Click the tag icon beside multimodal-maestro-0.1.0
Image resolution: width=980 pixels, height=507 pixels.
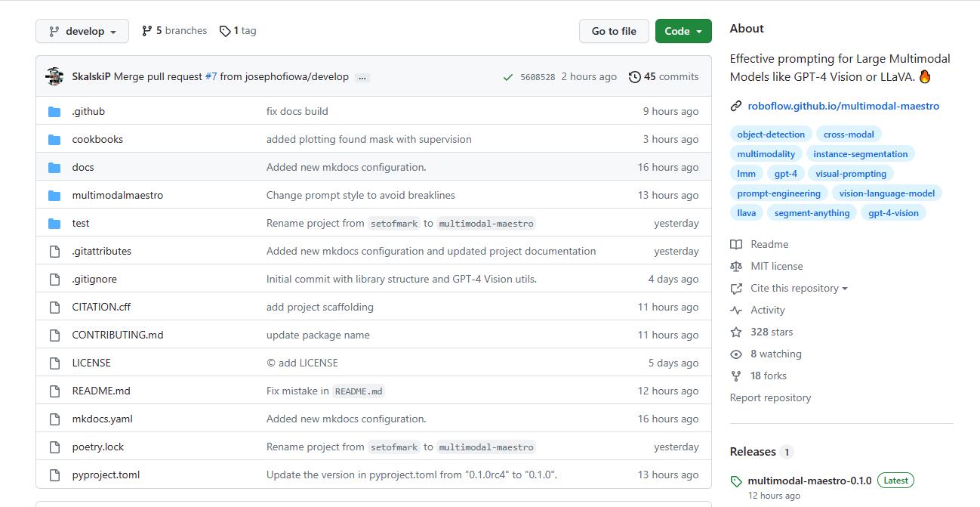point(736,481)
